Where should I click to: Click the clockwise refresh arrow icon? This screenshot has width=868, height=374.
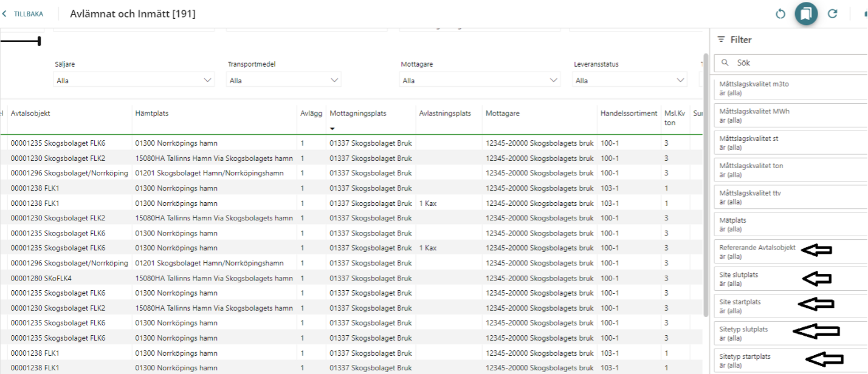click(x=833, y=14)
